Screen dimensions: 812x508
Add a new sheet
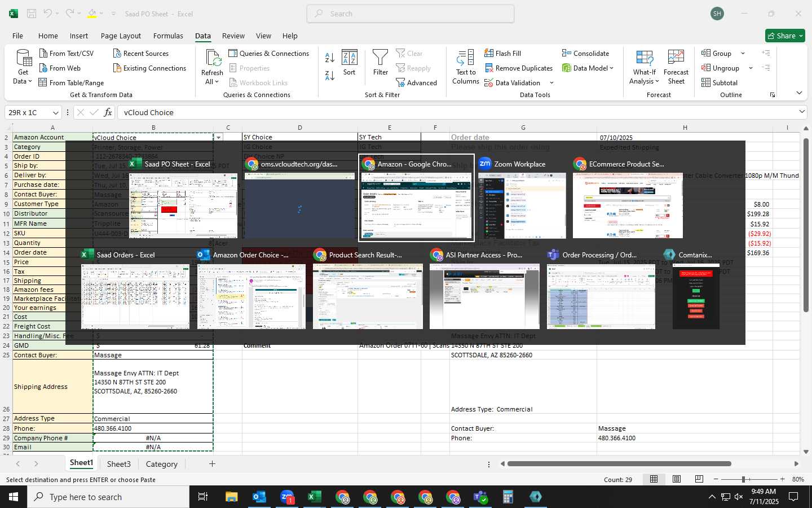(212, 464)
